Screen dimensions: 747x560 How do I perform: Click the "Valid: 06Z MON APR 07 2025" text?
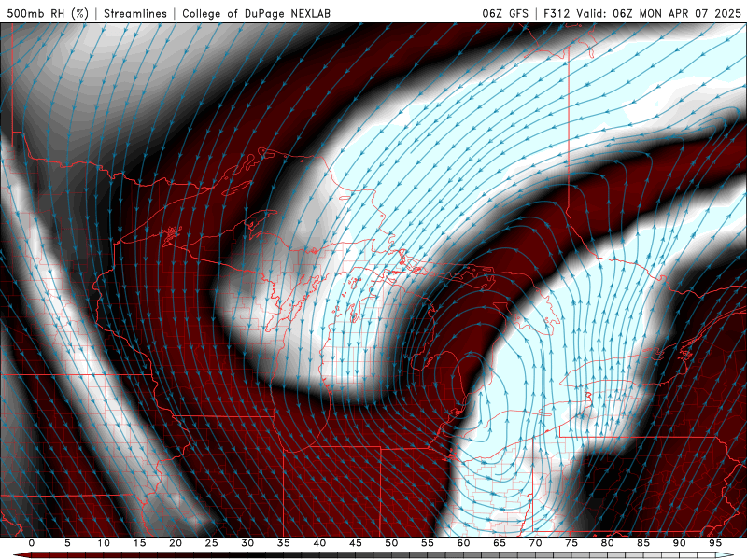(658, 13)
